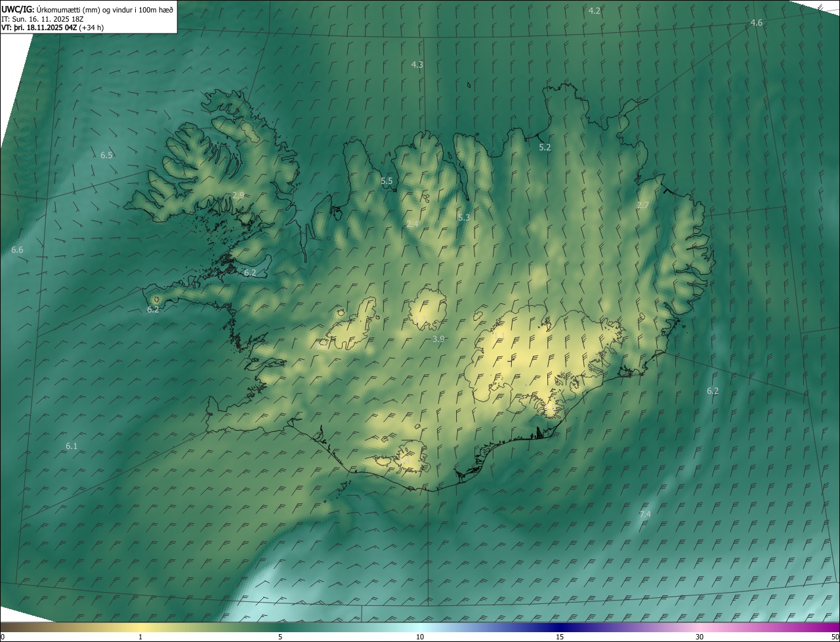Click the 7.4 value label
Image resolution: width=840 pixels, height=642 pixels.
pos(645,515)
